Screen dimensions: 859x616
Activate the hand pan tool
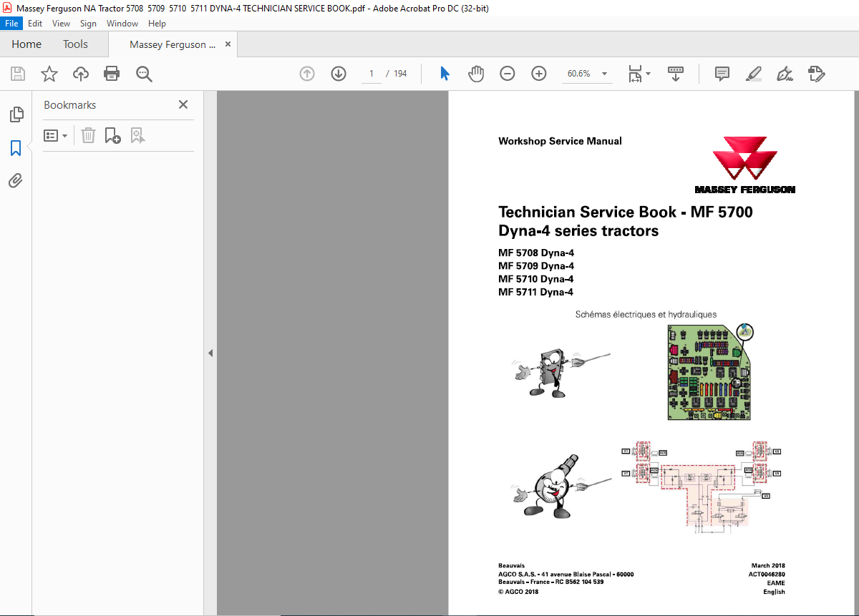476,74
